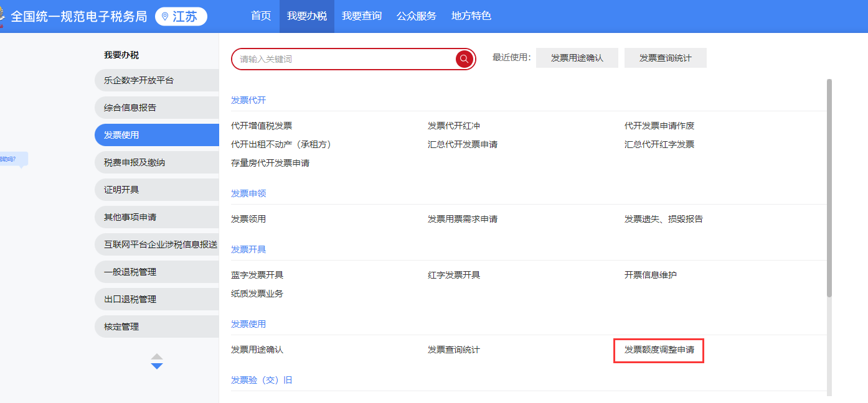Viewport: 868px width, 403px height.
Task: Focus the keyword search input field
Action: coord(342,59)
